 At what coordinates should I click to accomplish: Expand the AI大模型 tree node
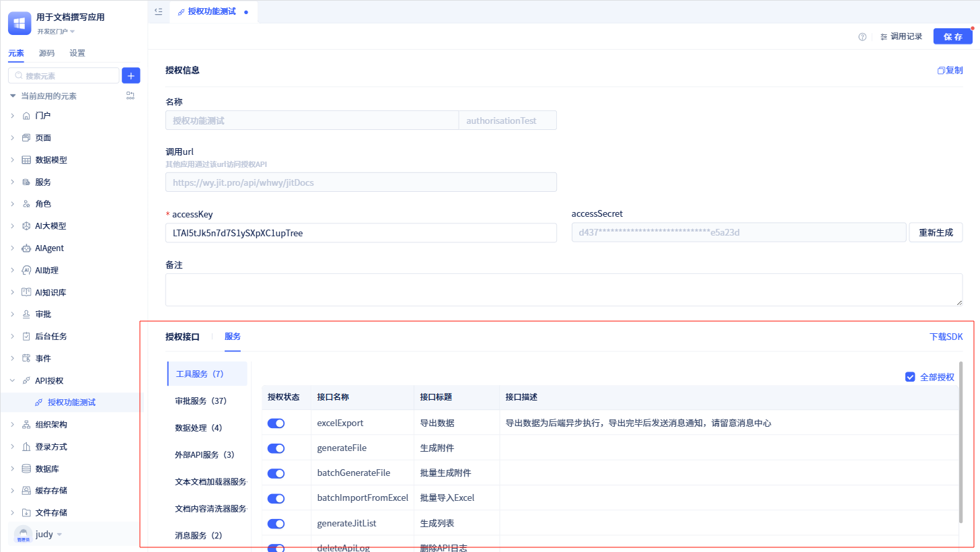coord(12,226)
